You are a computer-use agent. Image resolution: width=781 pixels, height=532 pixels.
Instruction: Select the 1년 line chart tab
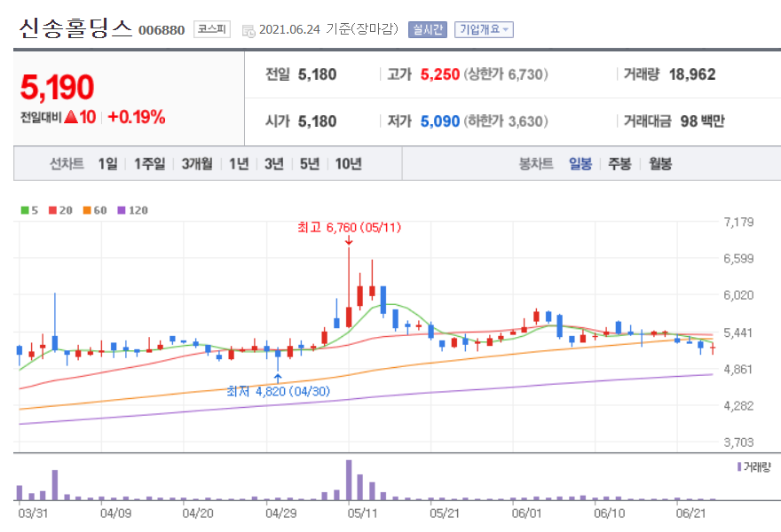(x=239, y=163)
